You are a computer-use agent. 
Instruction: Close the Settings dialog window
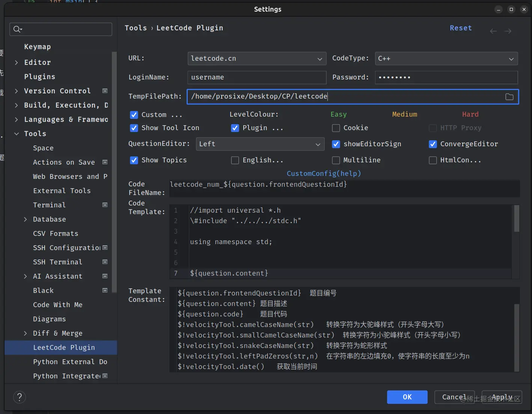(x=524, y=9)
